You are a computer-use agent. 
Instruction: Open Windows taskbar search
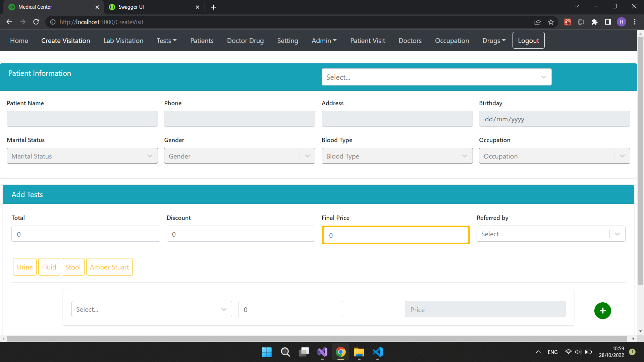[x=285, y=352]
